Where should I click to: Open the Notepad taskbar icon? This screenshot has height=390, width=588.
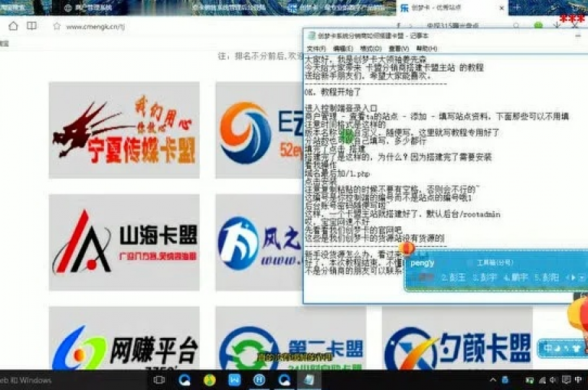[x=309, y=380]
